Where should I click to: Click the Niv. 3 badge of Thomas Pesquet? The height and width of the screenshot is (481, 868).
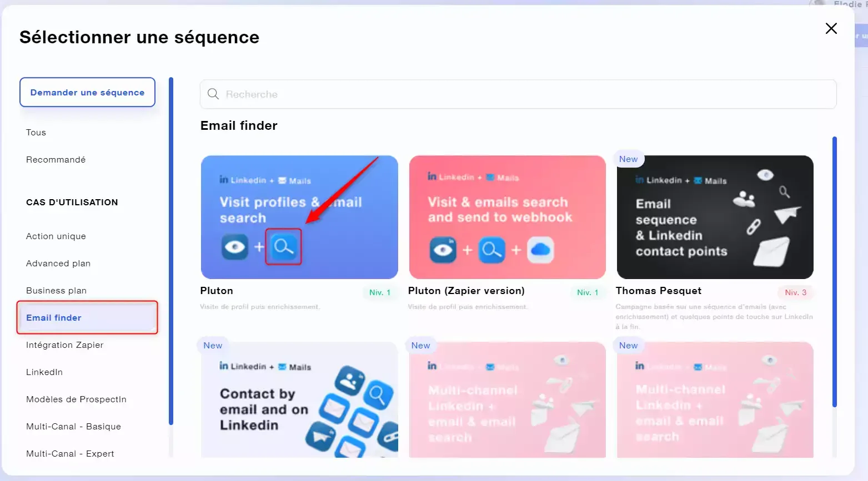pyautogui.click(x=796, y=292)
